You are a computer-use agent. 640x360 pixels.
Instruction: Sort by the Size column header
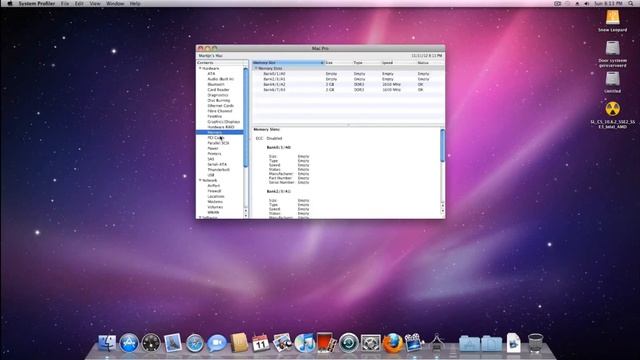point(338,62)
